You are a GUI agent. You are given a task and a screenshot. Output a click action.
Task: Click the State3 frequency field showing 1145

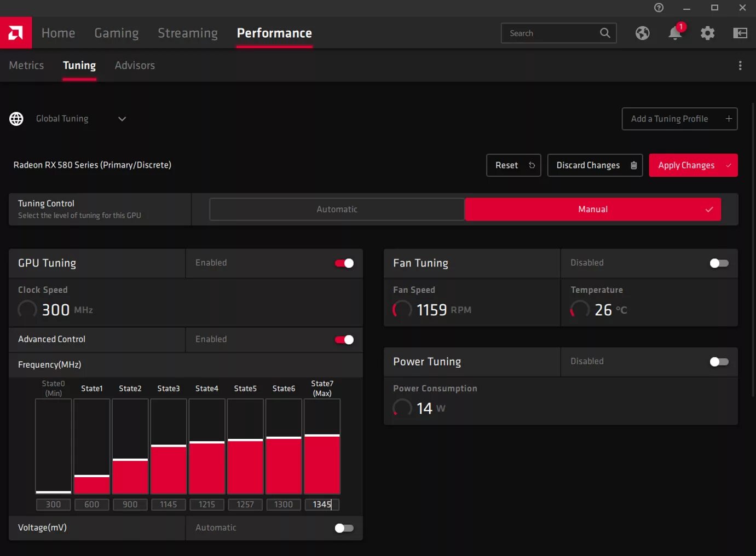click(169, 505)
